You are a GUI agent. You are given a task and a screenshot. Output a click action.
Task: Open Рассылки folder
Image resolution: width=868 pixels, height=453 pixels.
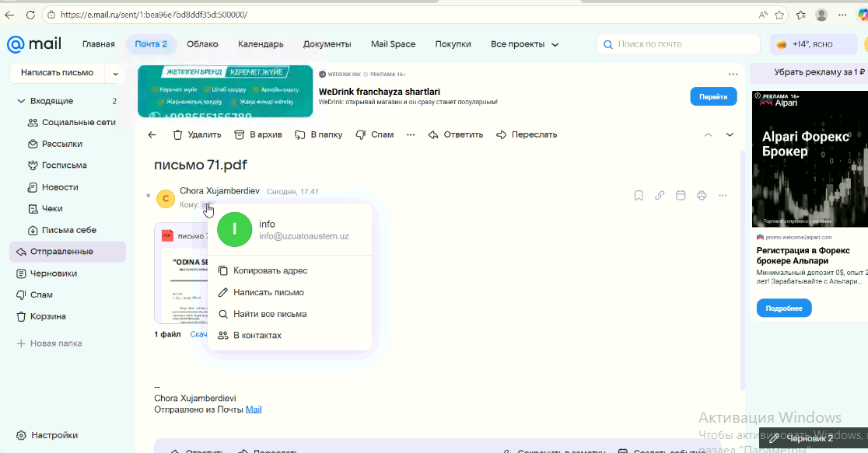(55, 144)
